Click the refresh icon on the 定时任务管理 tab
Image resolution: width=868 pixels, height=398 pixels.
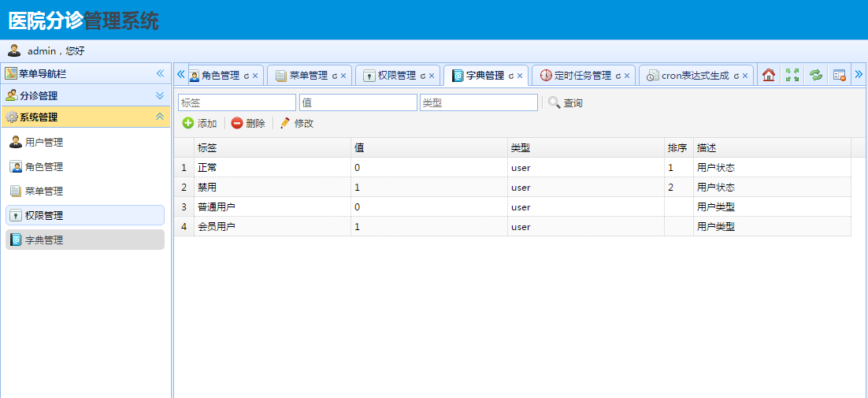point(618,76)
